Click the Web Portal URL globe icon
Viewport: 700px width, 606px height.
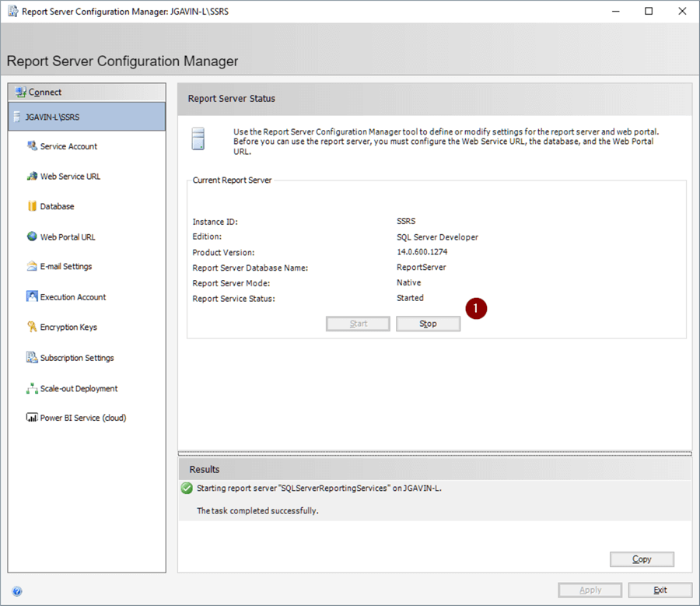[32, 236]
